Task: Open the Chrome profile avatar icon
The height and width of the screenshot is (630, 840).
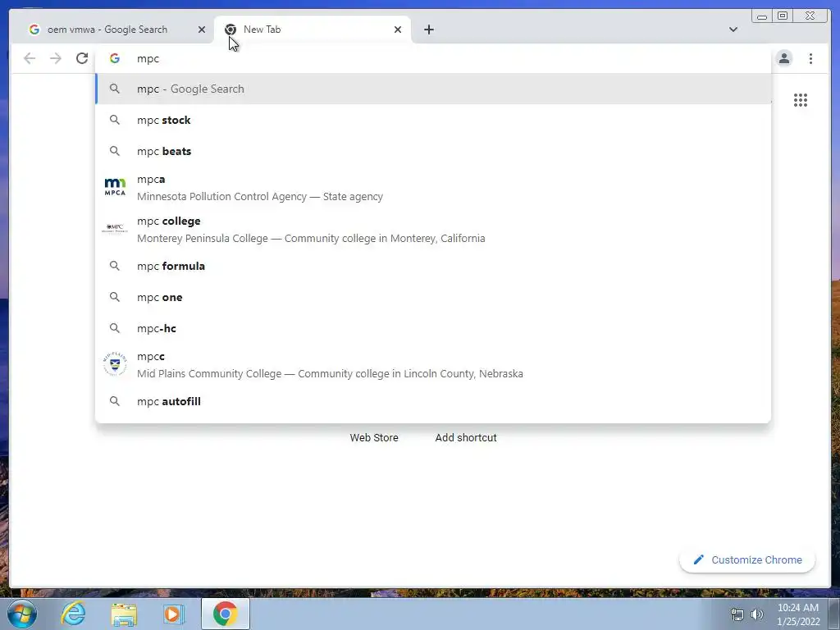Action: click(784, 58)
